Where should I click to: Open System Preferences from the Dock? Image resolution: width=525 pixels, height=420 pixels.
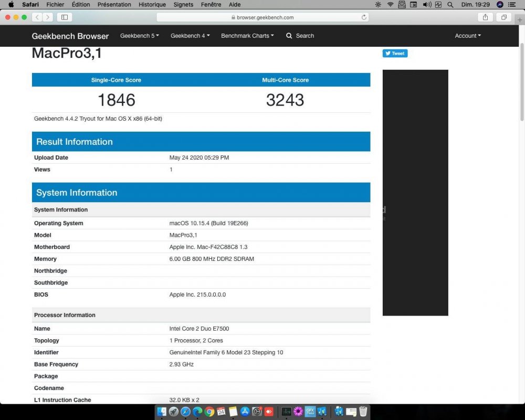coord(257,411)
